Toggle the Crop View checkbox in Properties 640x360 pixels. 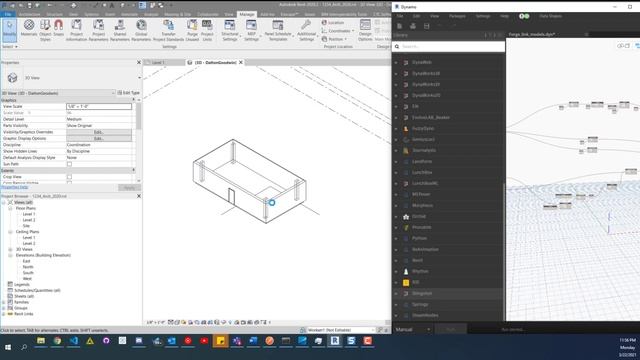tap(69, 177)
